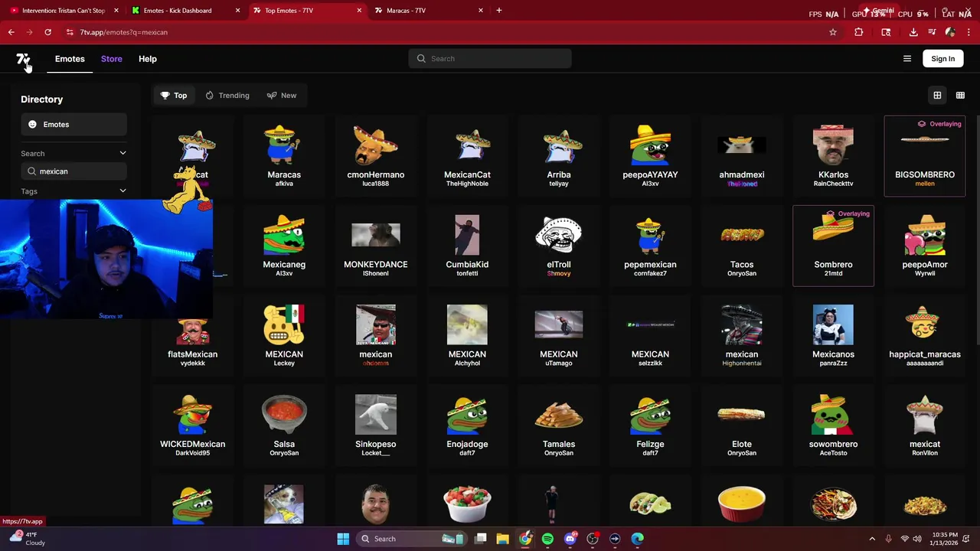Open the MexicanCat emote by TheHighNoble
Image resolution: width=980 pixels, height=551 pixels.
click(467, 156)
